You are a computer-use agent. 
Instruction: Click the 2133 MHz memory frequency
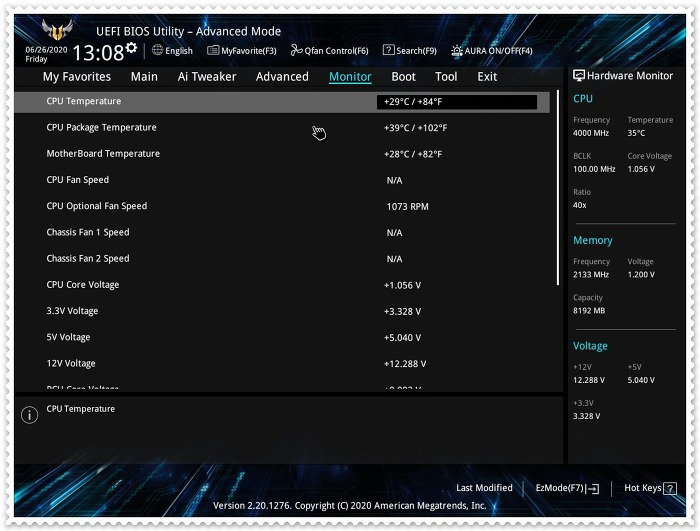[x=591, y=275]
